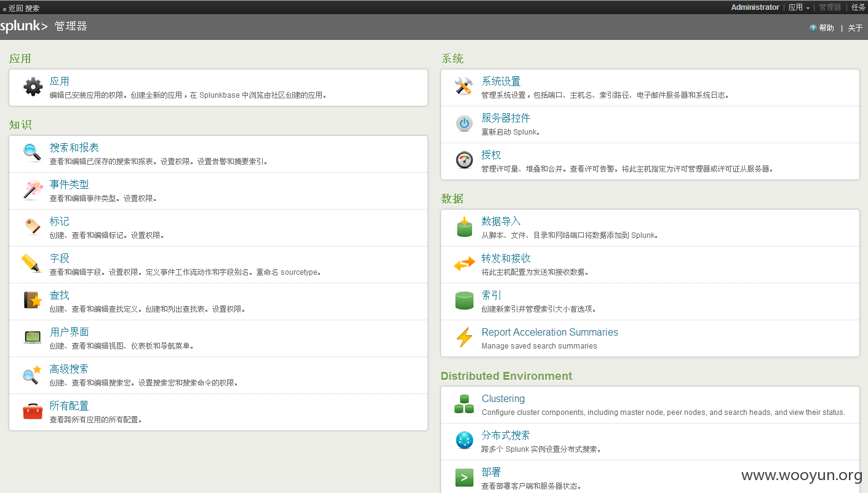Click the three-cylinder Clustering icon
The height and width of the screenshot is (493, 868).
464,404
